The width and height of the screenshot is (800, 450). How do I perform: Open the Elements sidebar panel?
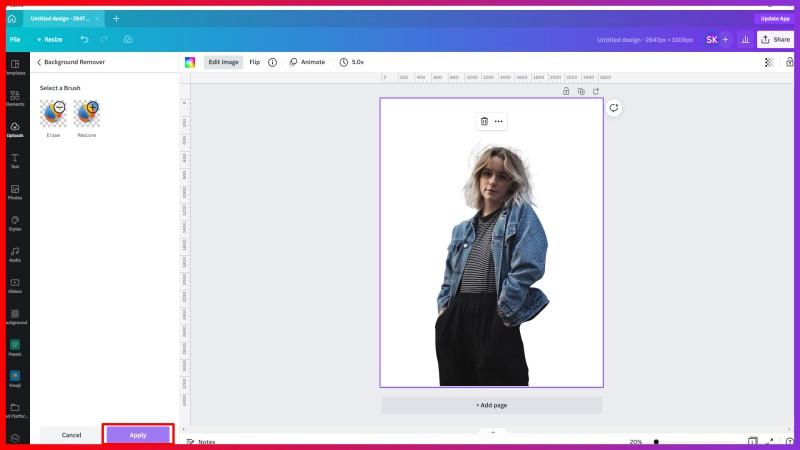[15, 97]
